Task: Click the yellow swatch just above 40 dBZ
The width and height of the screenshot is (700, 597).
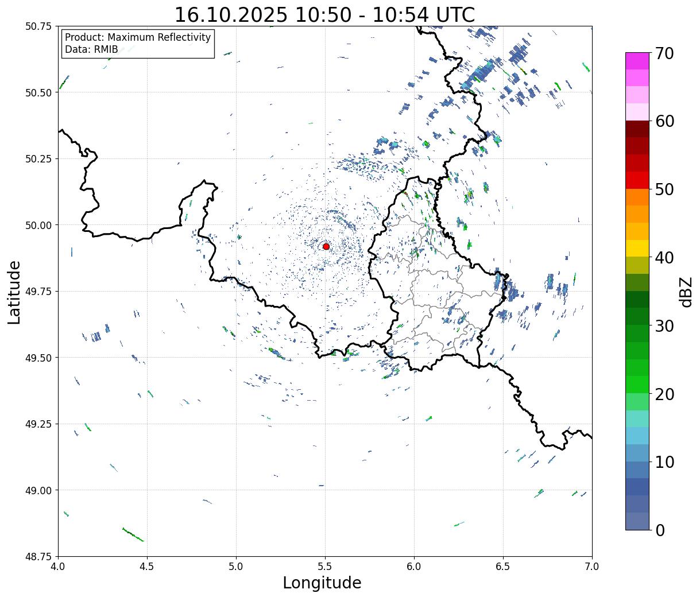Action: pos(637,248)
